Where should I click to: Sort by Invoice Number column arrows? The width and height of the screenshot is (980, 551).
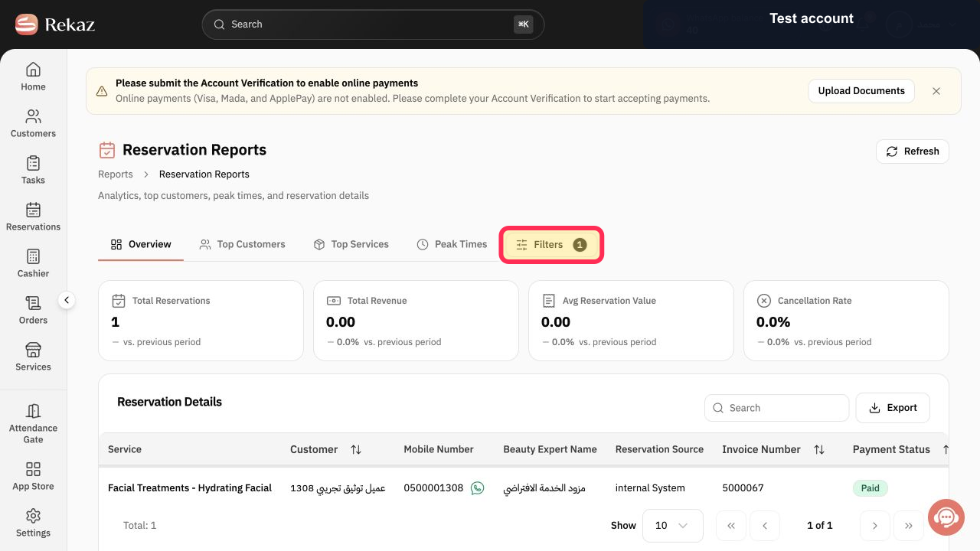[x=819, y=450]
